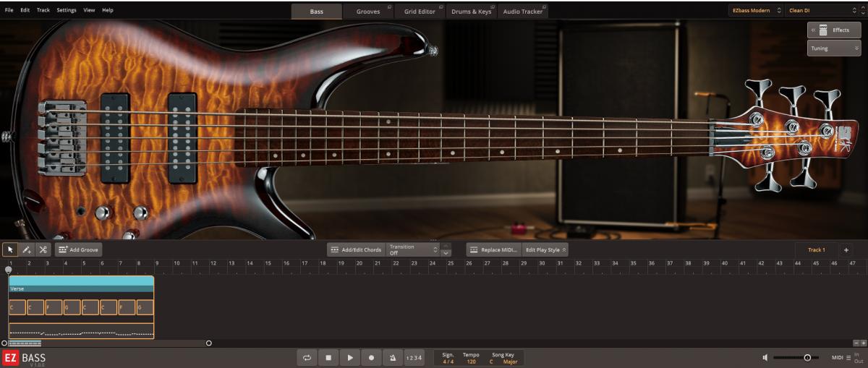
Task: Expand the Tuning panel
Action: tap(834, 48)
